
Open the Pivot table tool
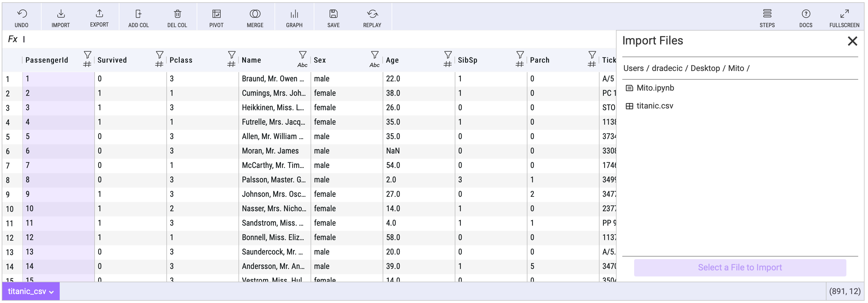tap(216, 14)
